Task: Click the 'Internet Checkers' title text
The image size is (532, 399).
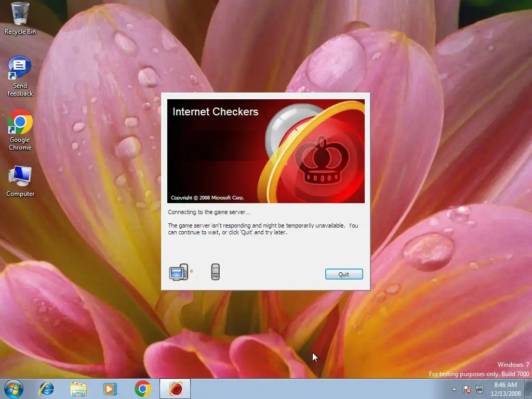Action: click(x=216, y=112)
